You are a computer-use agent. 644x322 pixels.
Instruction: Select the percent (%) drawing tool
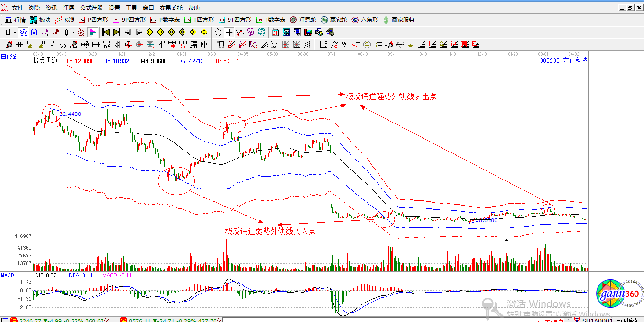pos(345,45)
